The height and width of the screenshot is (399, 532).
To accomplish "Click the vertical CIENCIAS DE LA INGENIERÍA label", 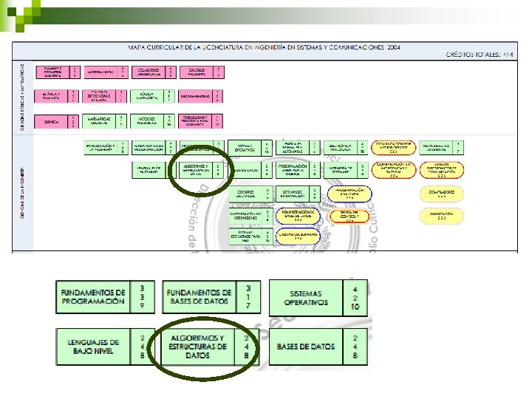I will point(22,193).
